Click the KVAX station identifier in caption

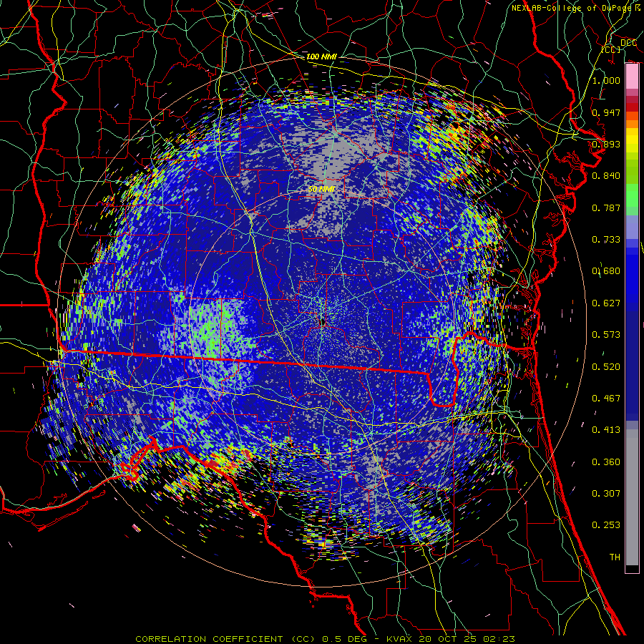[401, 639]
